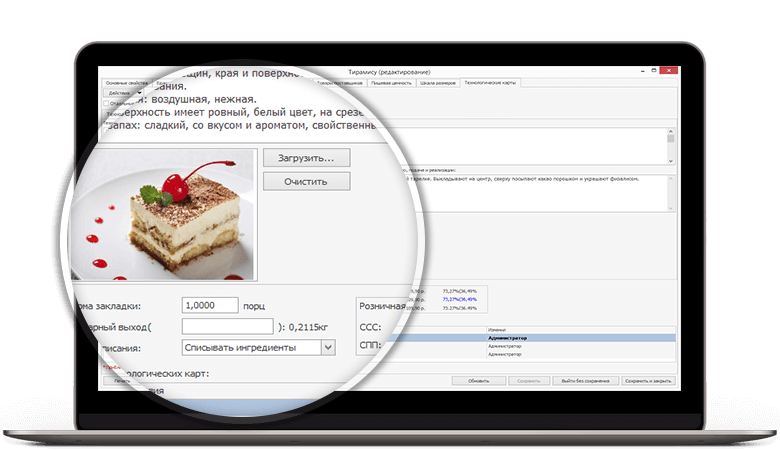Viewport: 780px width, 450px height.
Task: Click the up arrow on the upper text area scrollbar
Action: tap(671, 132)
